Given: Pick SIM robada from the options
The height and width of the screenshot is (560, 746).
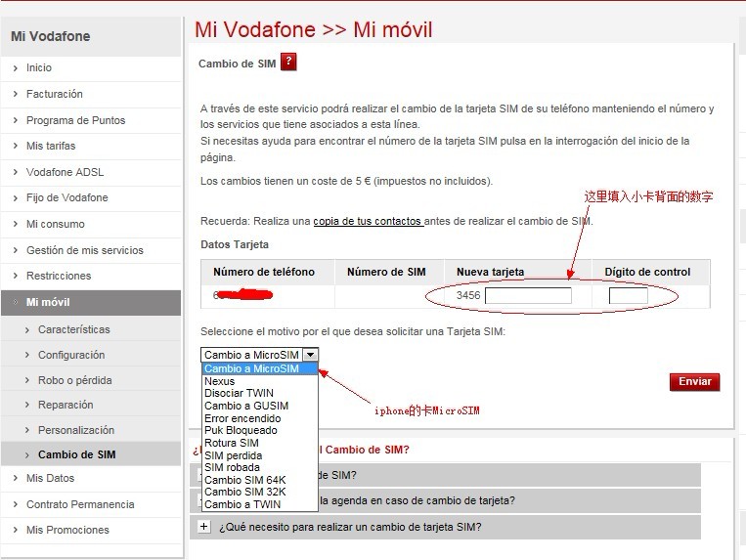Looking at the screenshot, I should point(232,467).
